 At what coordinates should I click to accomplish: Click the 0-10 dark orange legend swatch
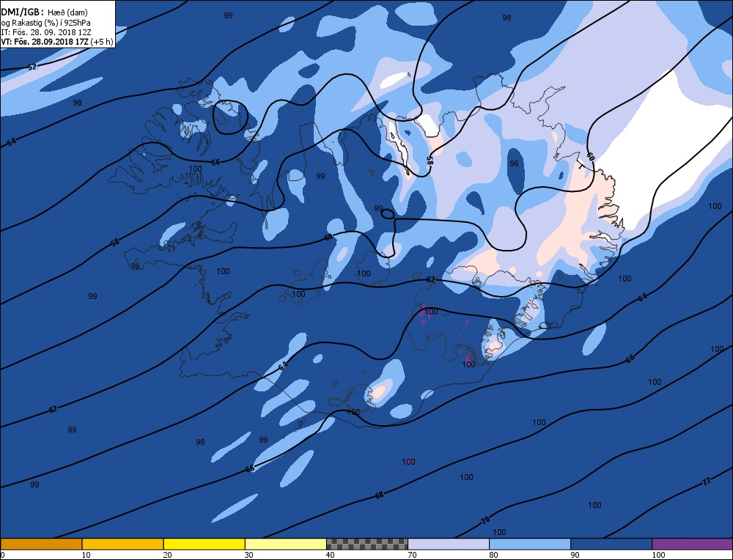pyautogui.click(x=41, y=544)
